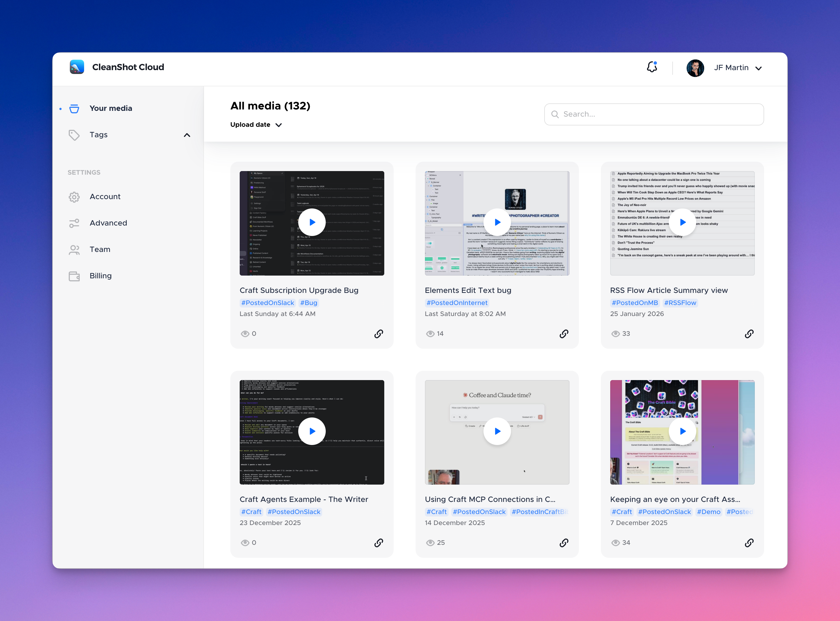Open Account settings gear icon

[74, 197]
